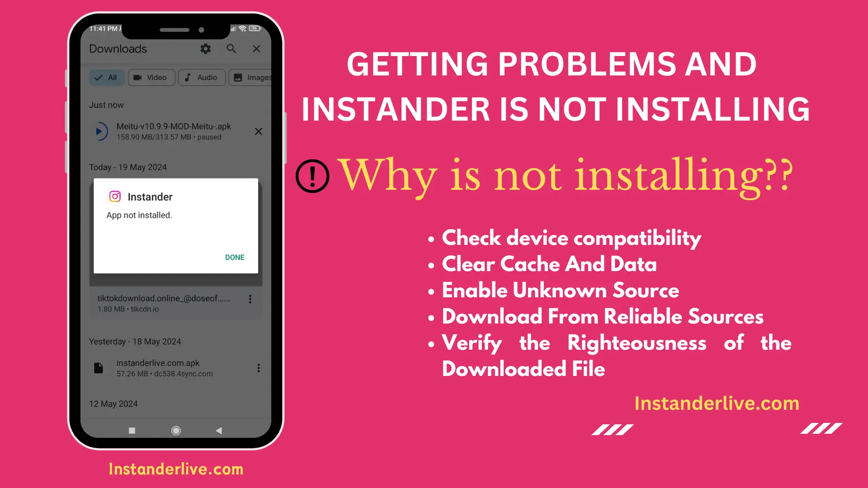Screen dimensions: 868x488
Task: Tap the Instagram icon in dialog
Action: pyautogui.click(x=115, y=197)
